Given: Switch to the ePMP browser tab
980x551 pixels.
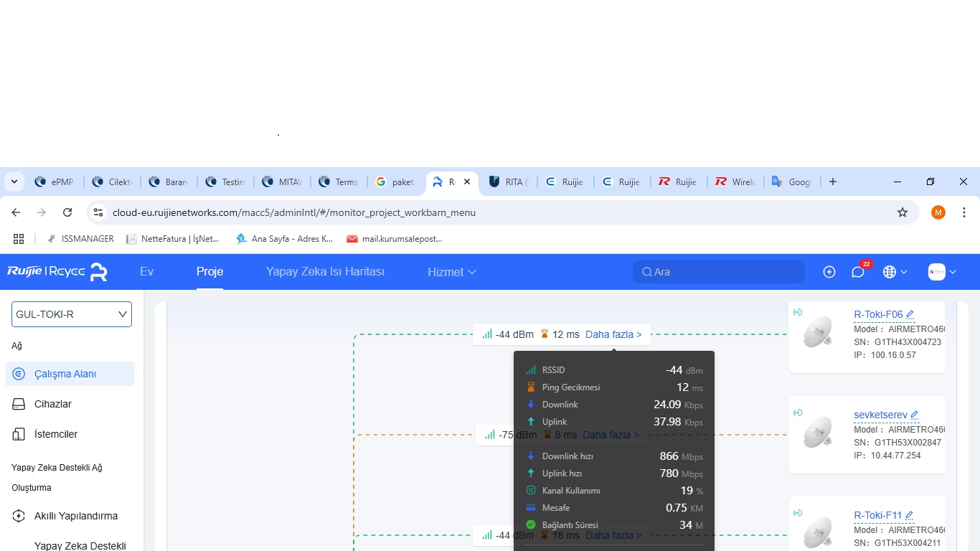Looking at the screenshot, I should 57,182.
